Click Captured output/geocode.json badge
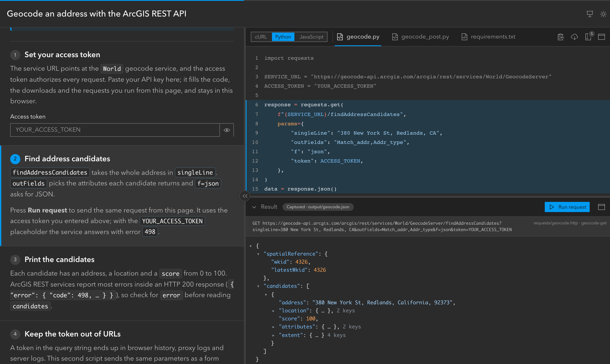The width and height of the screenshot is (610, 364). (318, 207)
